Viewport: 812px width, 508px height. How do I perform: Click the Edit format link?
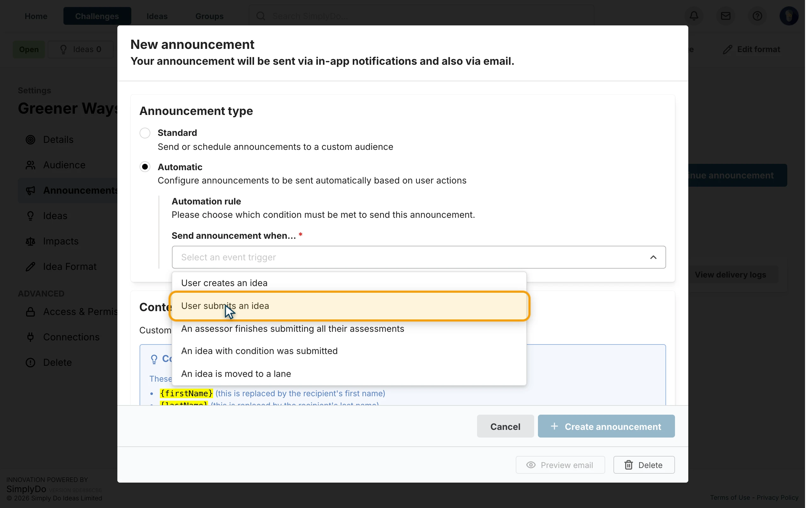(752, 50)
